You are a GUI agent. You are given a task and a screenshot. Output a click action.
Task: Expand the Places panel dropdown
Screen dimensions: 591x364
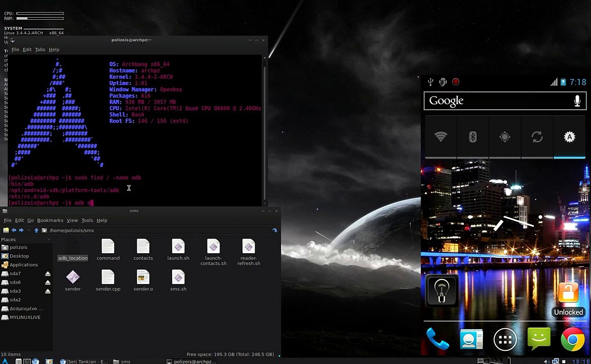point(49,240)
